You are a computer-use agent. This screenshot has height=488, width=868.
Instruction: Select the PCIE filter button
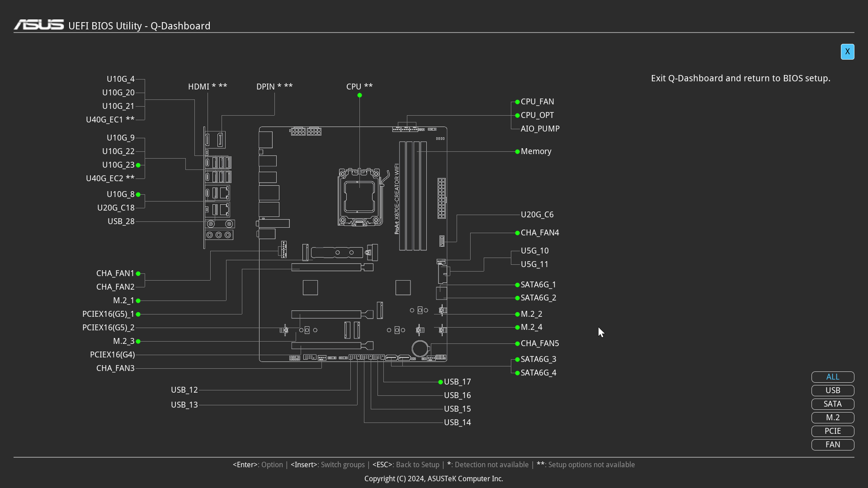tap(832, 431)
